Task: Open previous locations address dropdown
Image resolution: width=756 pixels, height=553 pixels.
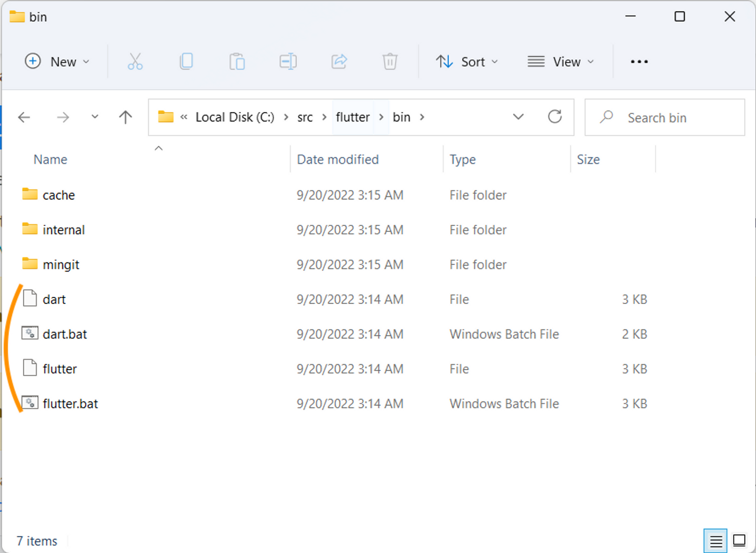Action: point(519,117)
